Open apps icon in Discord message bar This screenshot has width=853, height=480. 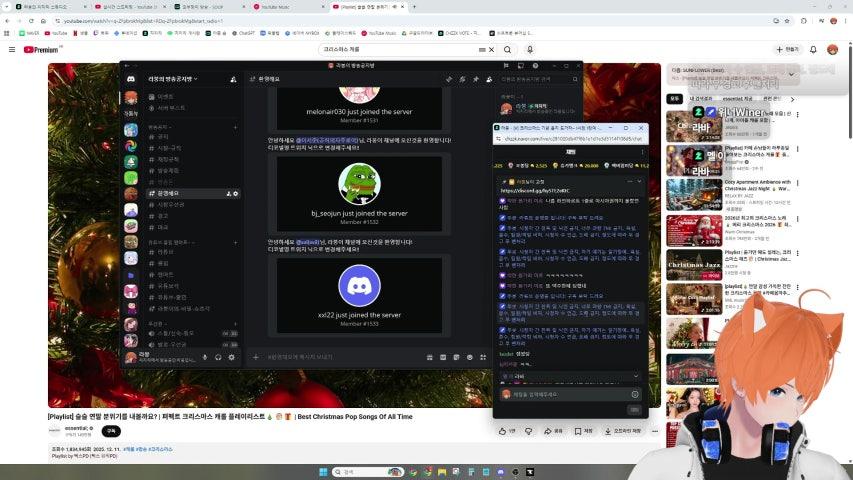(x=483, y=357)
